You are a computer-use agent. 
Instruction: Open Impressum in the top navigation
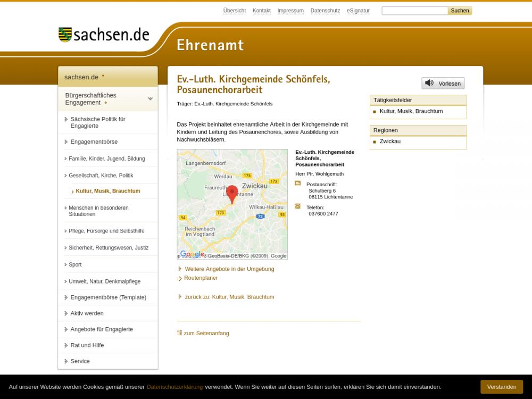(290, 11)
